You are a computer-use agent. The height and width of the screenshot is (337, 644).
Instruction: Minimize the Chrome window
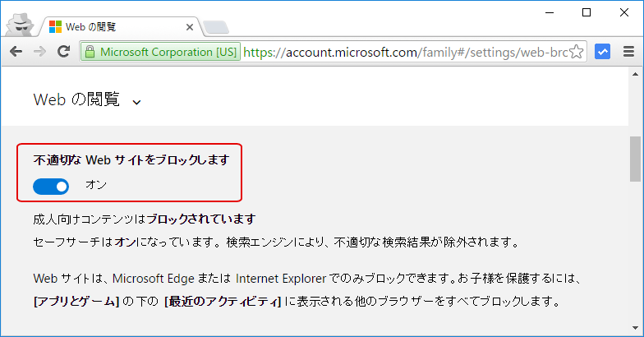point(549,13)
